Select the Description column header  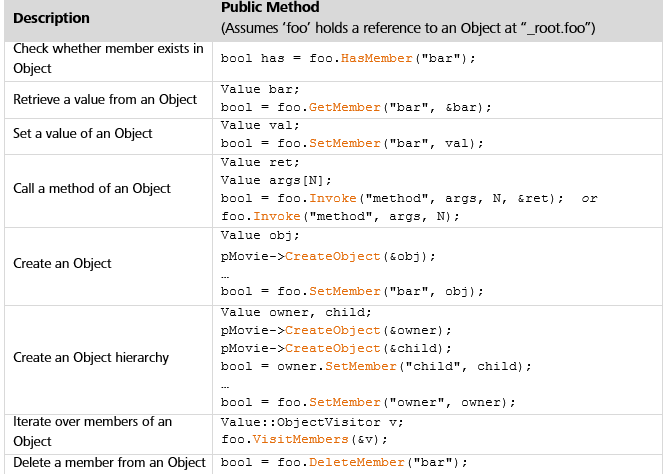tap(52, 19)
